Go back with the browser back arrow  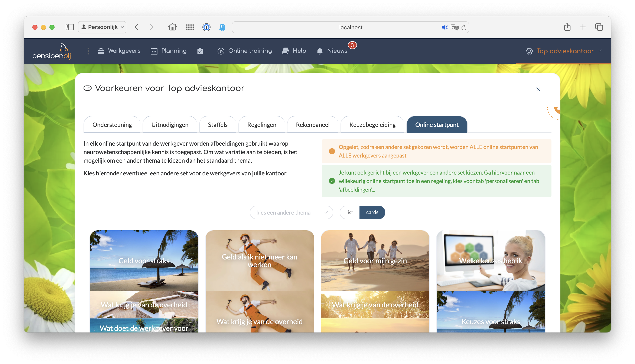[x=136, y=27]
